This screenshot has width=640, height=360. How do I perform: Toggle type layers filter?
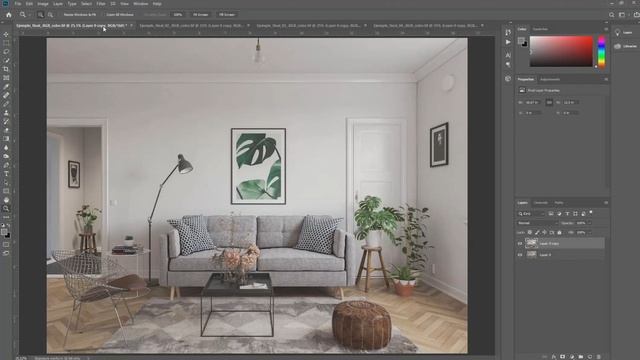[x=567, y=213]
